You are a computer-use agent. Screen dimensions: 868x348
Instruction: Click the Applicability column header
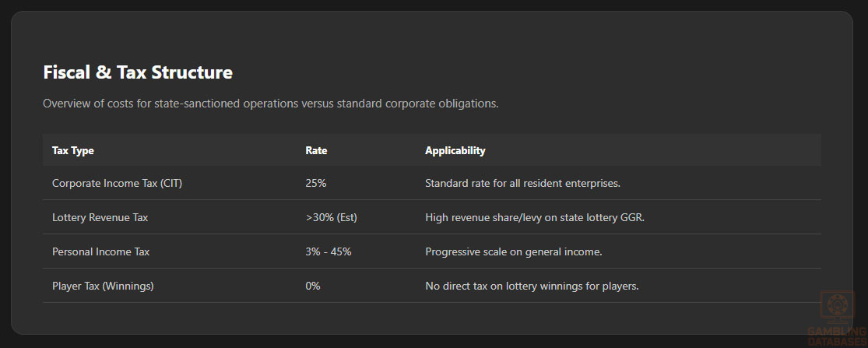click(x=455, y=150)
